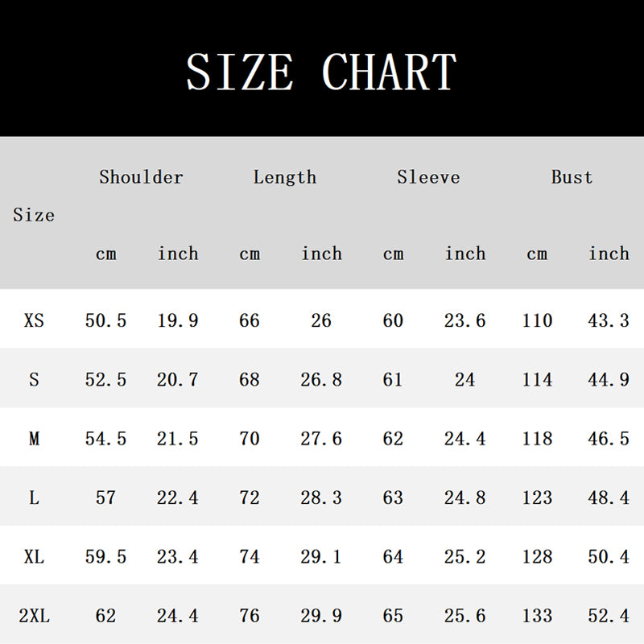Select the Shoulder column header

point(141,177)
